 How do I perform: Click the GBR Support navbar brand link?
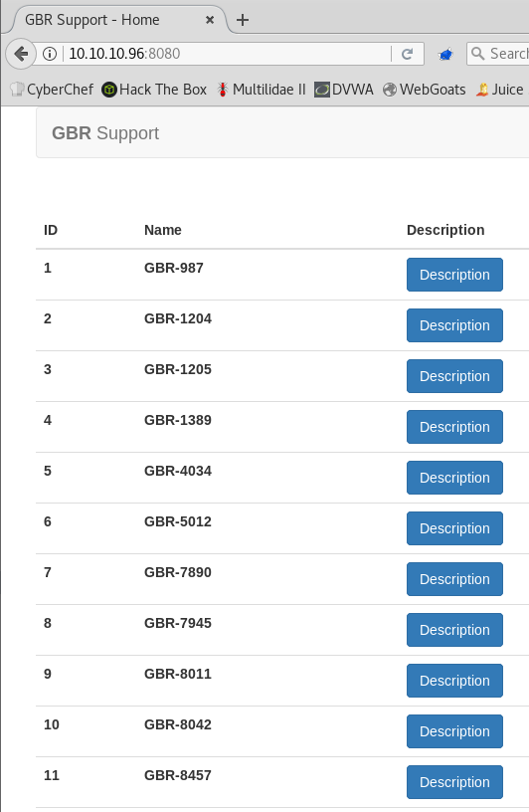[105, 133]
